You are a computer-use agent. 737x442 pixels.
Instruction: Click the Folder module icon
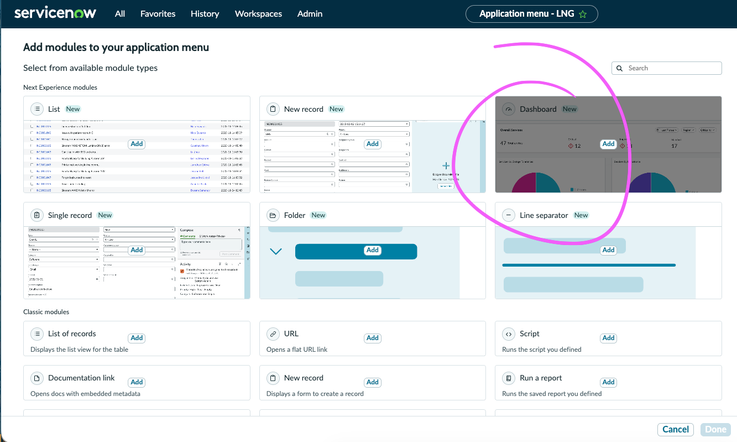273,215
